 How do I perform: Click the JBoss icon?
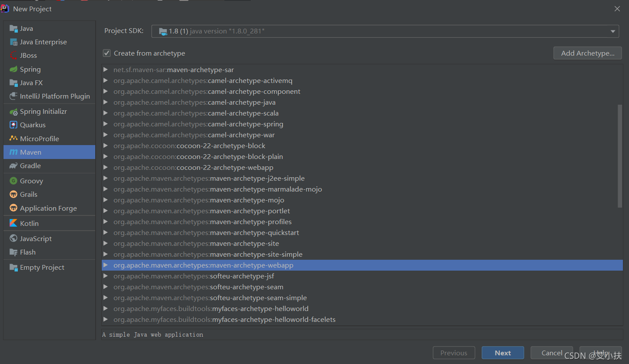[13, 56]
